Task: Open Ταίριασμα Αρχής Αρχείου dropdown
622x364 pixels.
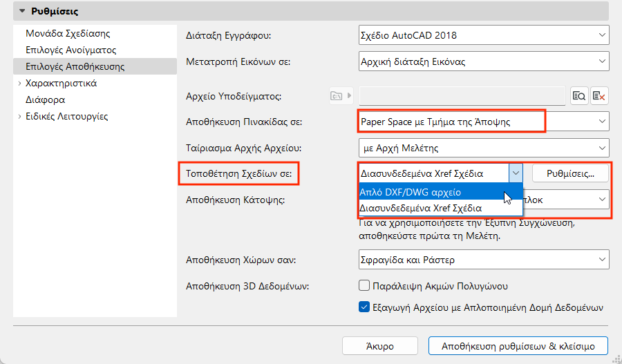Action: (x=484, y=148)
